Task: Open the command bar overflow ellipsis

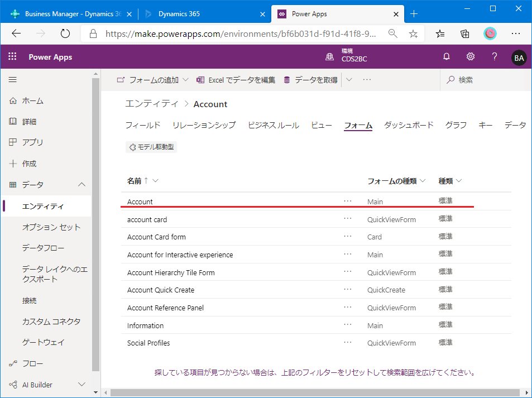Action: click(x=367, y=80)
